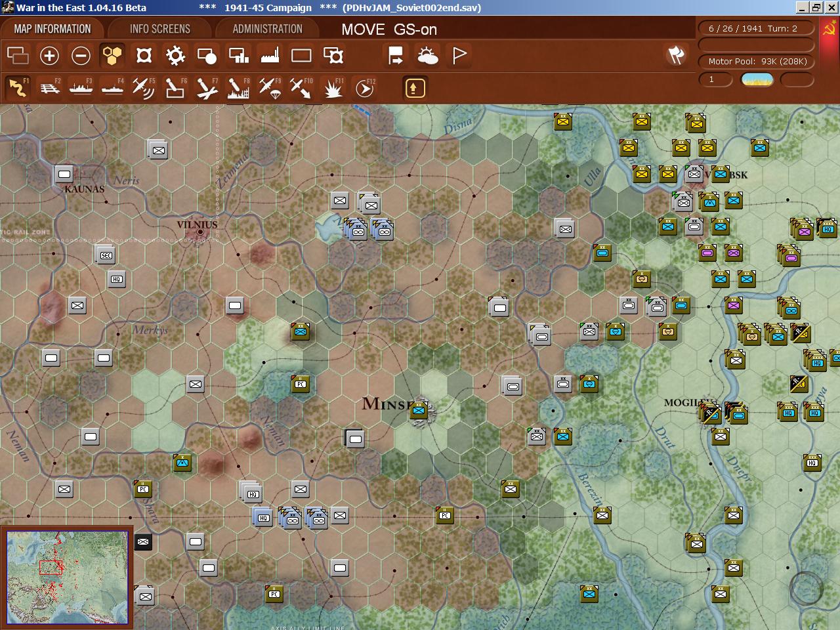Select Rail move mode (F2) icon
Viewport: 840px width, 630px height.
click(50, 88)
